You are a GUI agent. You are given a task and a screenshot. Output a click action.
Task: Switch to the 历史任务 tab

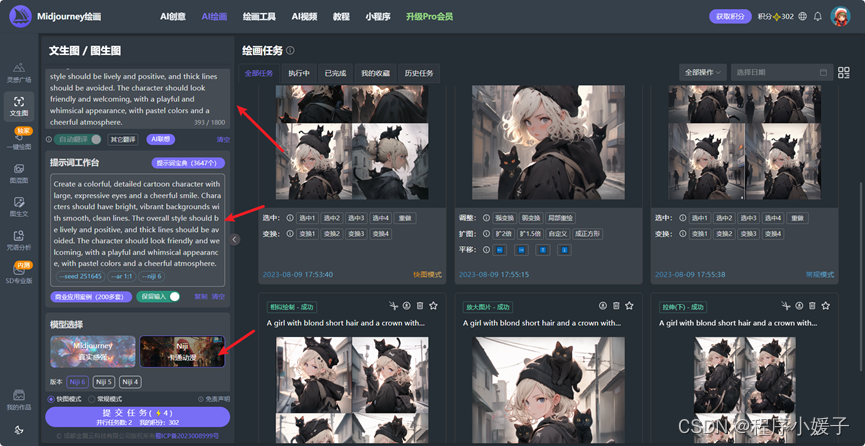point(419,73)
